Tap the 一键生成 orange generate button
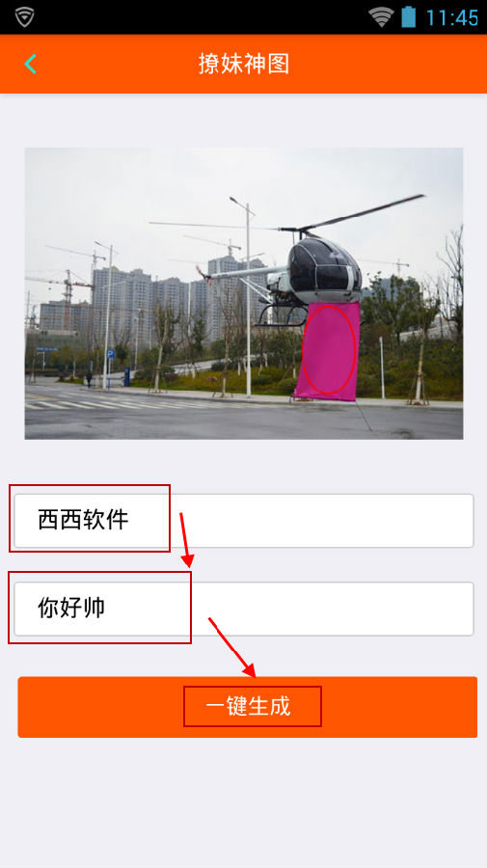This screenshot has width=487, height=868. 248,707
